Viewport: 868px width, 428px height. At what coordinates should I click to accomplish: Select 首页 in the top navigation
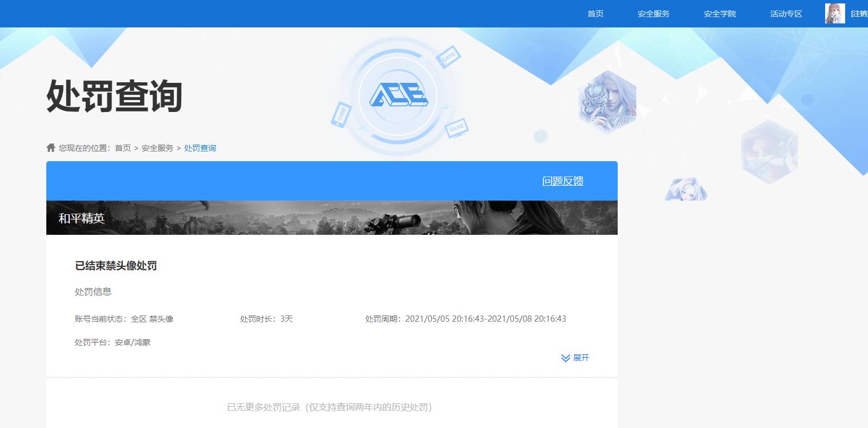click(x=595, y=13)
